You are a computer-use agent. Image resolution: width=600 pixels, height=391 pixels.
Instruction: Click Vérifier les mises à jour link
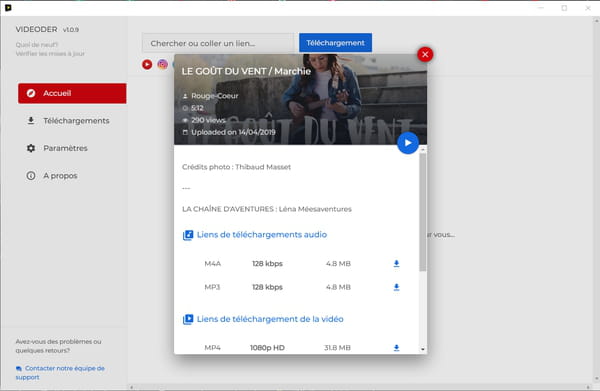point(50,54)
